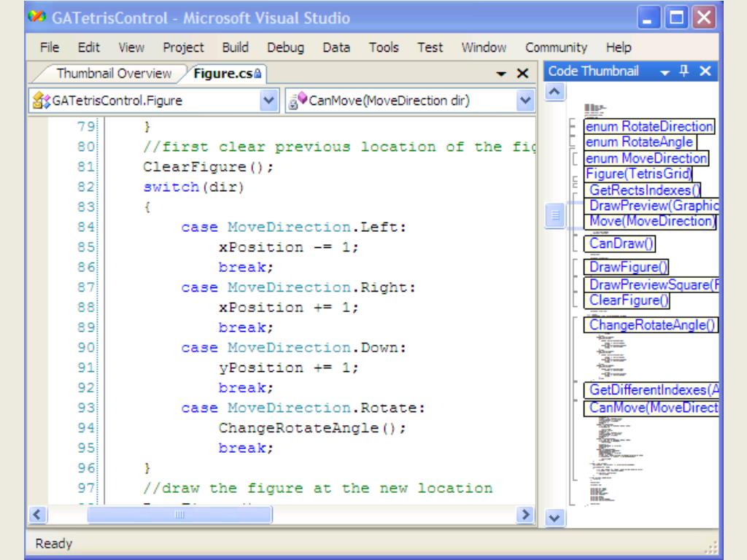
Task: Jump to Move(MoveDirection) thumbnail label
Action: pyautogui.click(x=651, y=221)
